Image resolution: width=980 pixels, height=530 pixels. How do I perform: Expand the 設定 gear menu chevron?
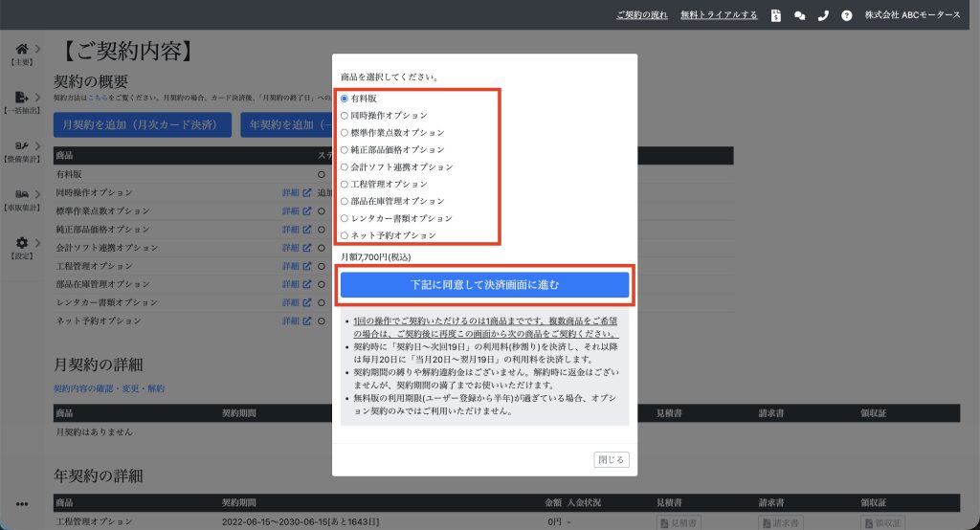37,243
